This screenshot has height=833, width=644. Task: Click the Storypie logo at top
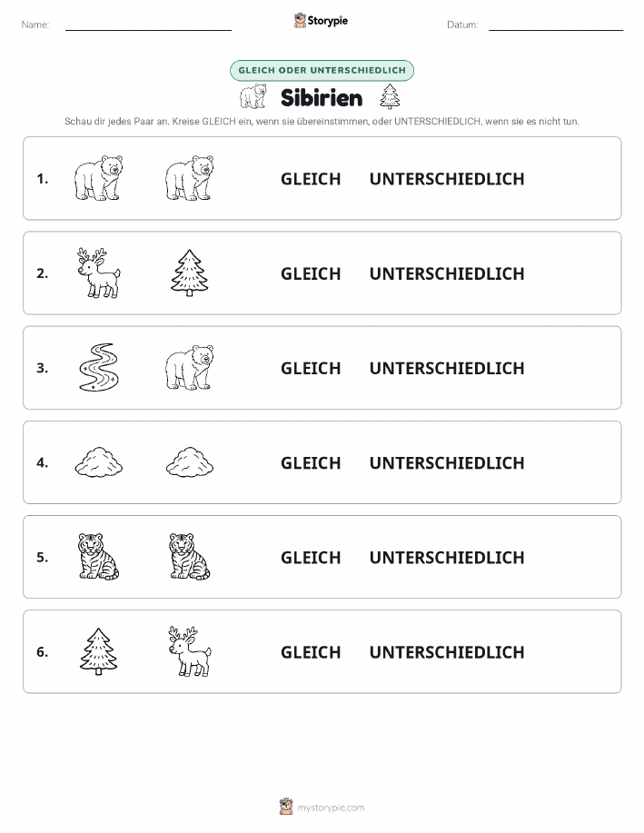pyautogui.click(x=321, y=21)
